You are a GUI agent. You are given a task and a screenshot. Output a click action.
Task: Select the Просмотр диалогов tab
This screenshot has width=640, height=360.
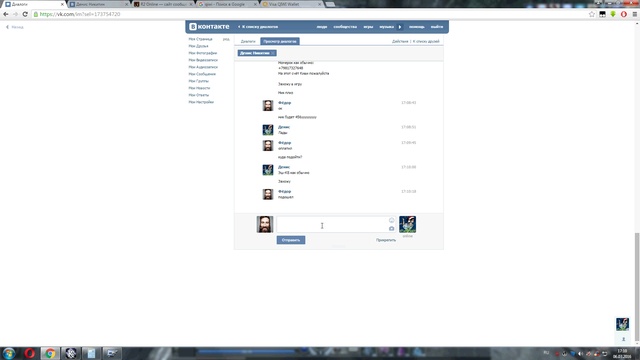[x=280, y=42]
